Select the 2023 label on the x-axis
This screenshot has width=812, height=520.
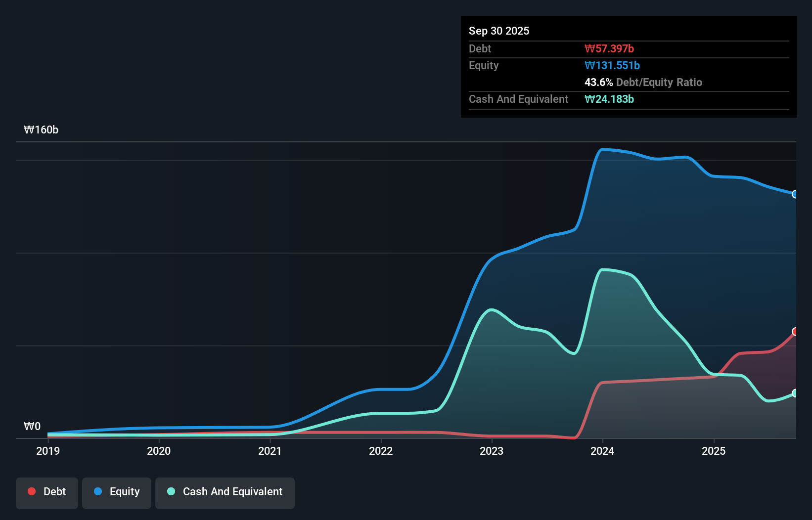point(491,451)
